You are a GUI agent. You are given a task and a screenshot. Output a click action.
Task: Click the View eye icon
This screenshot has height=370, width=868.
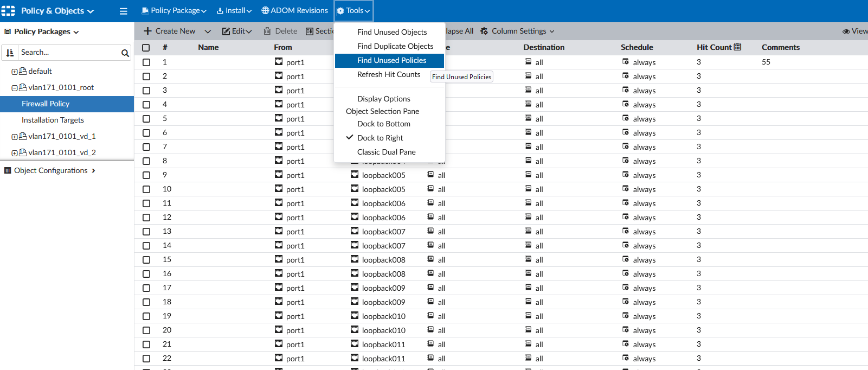tap(846, 31)
